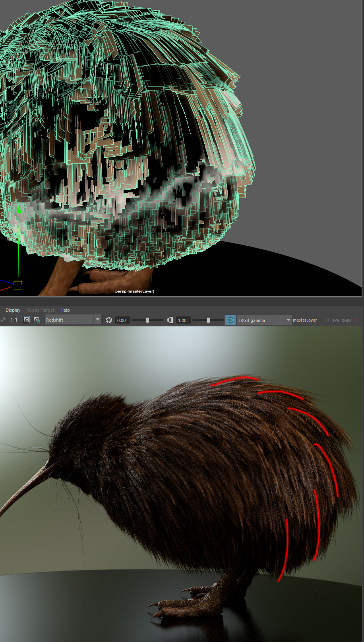The image size is (364, 642).
Task: Click the exposure value field showing 0.00
Action: coord(122,320)
